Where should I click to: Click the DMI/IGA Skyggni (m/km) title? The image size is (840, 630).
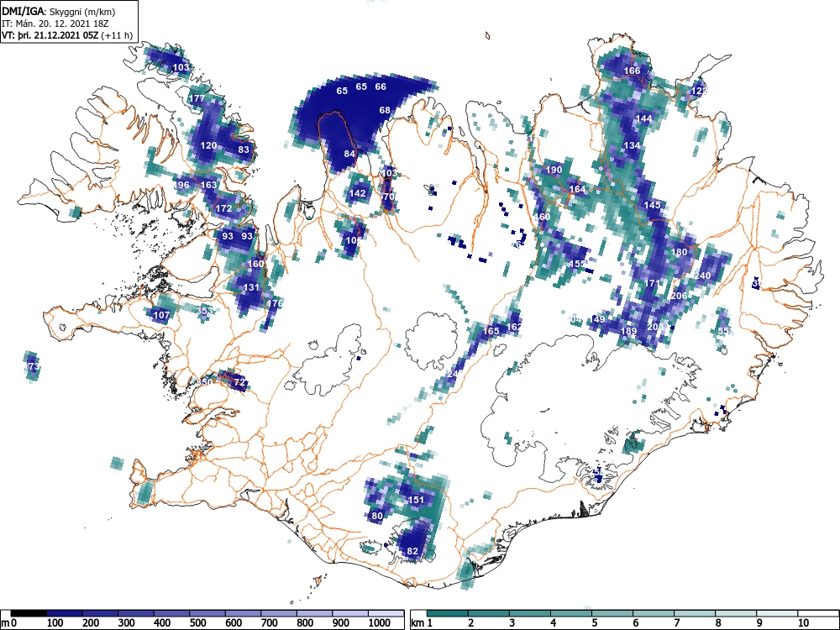pos(59,11)
